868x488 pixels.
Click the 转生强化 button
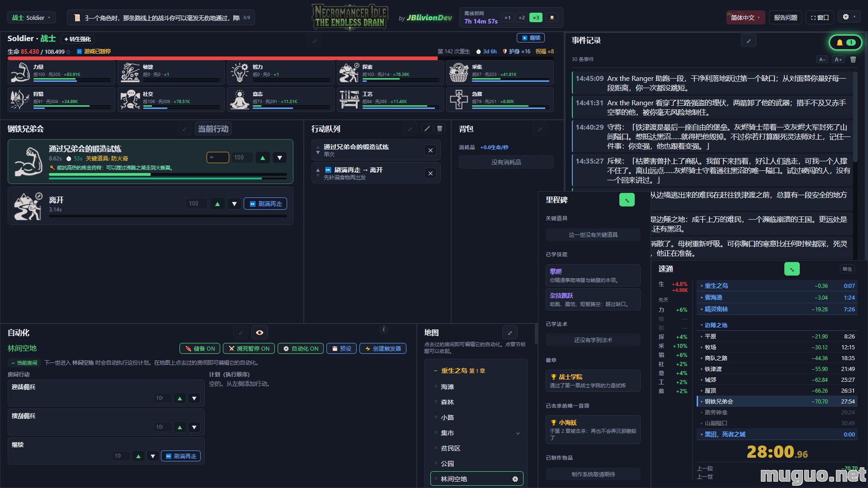point(77,39)
